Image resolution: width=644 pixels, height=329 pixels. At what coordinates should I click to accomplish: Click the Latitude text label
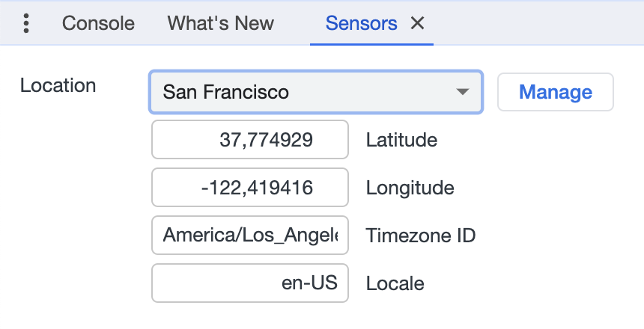tap(401, 140)
